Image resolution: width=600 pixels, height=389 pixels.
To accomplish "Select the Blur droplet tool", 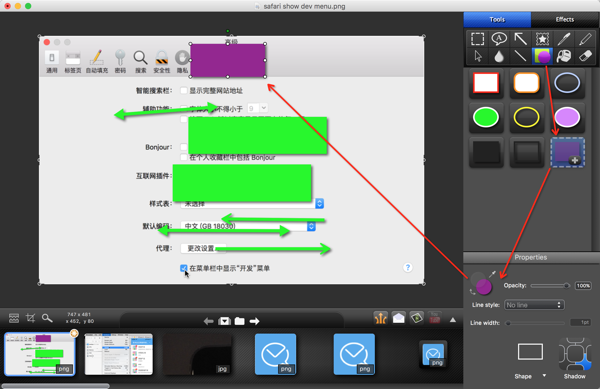I will point(499,57).
